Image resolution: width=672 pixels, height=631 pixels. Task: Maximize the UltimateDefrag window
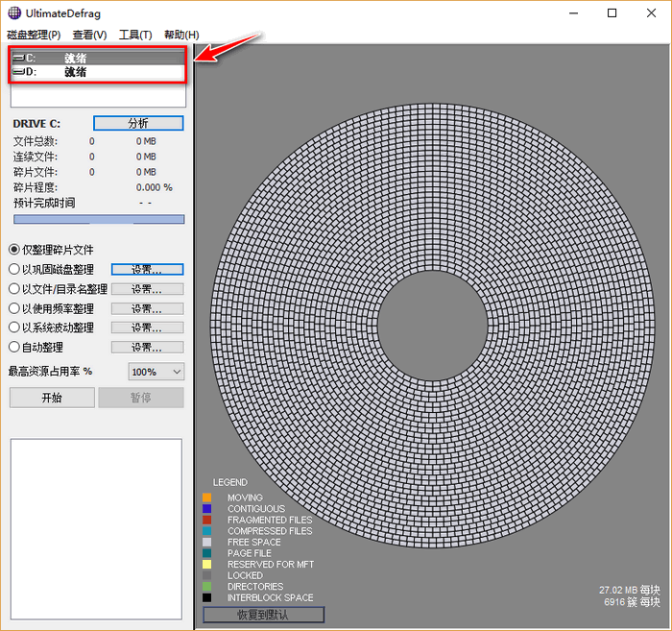coord(612,12)
